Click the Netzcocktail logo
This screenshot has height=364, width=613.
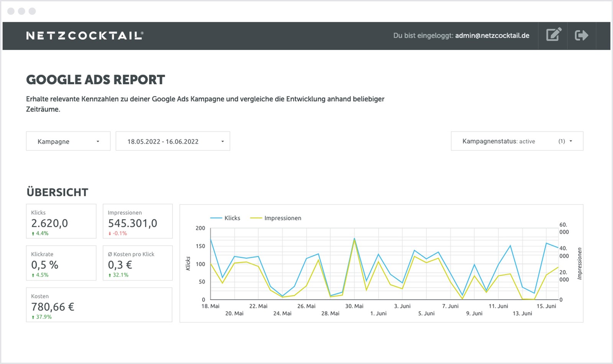click(x=85, y=36)
